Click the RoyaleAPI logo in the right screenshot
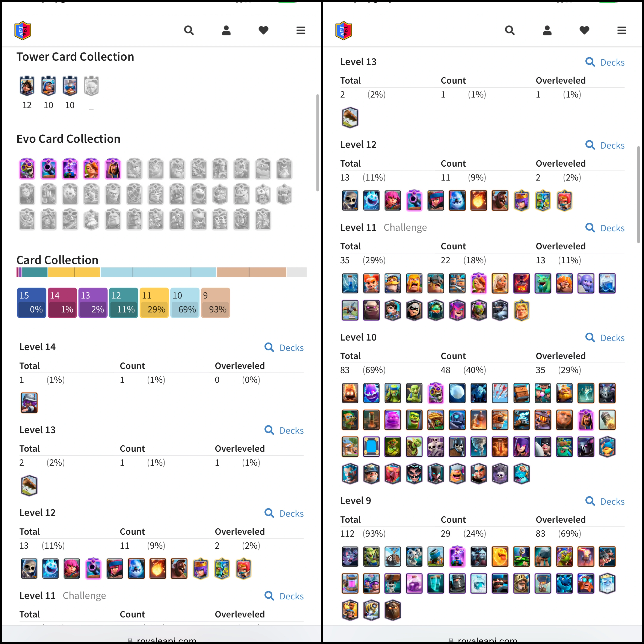The width and height of the screenshot is (644, 644). click(x=343, y=30)
